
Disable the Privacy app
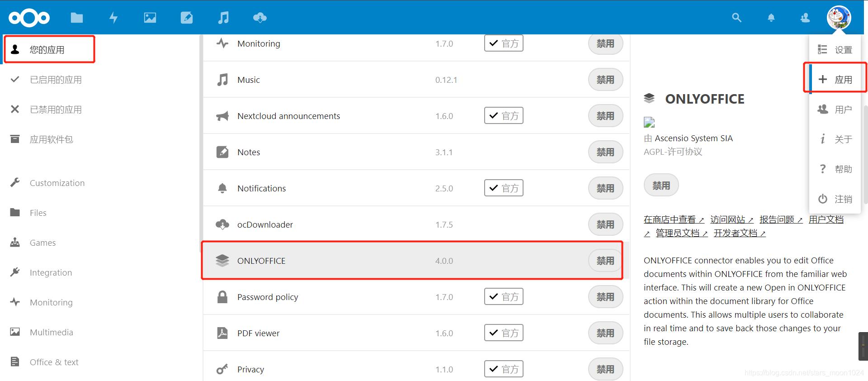point(605,369)
